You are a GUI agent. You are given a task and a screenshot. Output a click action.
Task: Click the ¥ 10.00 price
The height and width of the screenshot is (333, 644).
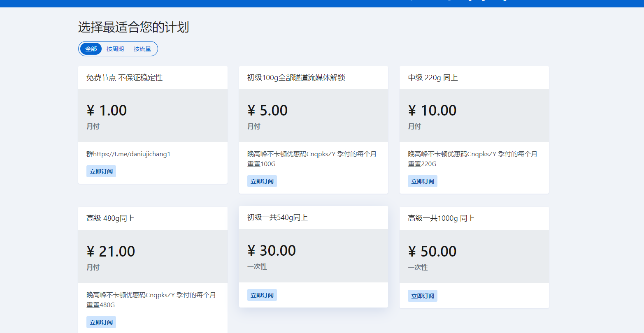(x=432, y=110)
